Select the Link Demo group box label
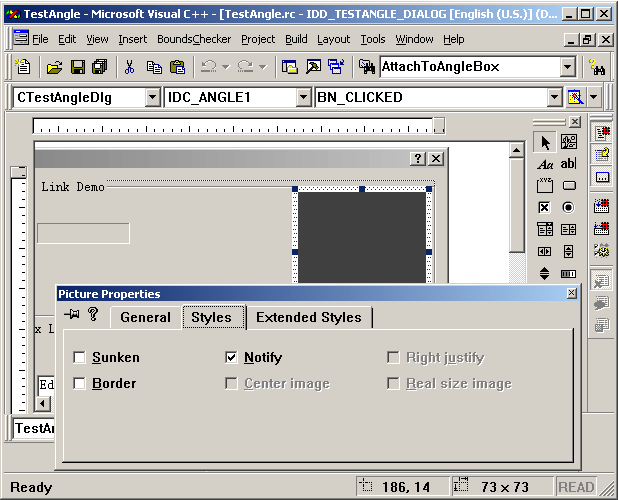 pyautogui.click(x=73, y=187)
